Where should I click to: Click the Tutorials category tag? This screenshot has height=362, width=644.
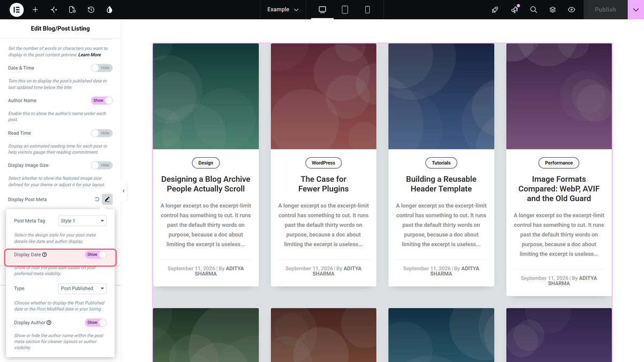(x=441, y=163)
